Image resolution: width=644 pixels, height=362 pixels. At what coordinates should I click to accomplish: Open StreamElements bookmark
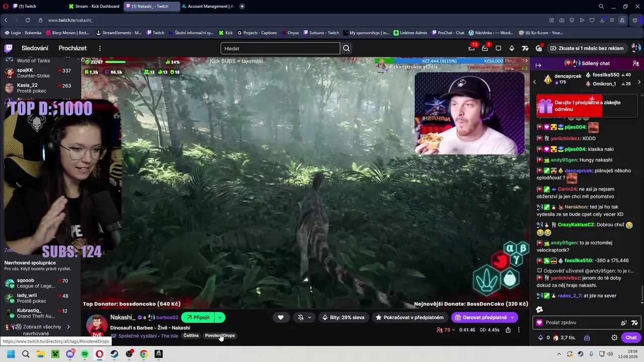pyautogui.click(x=118, y=33)
